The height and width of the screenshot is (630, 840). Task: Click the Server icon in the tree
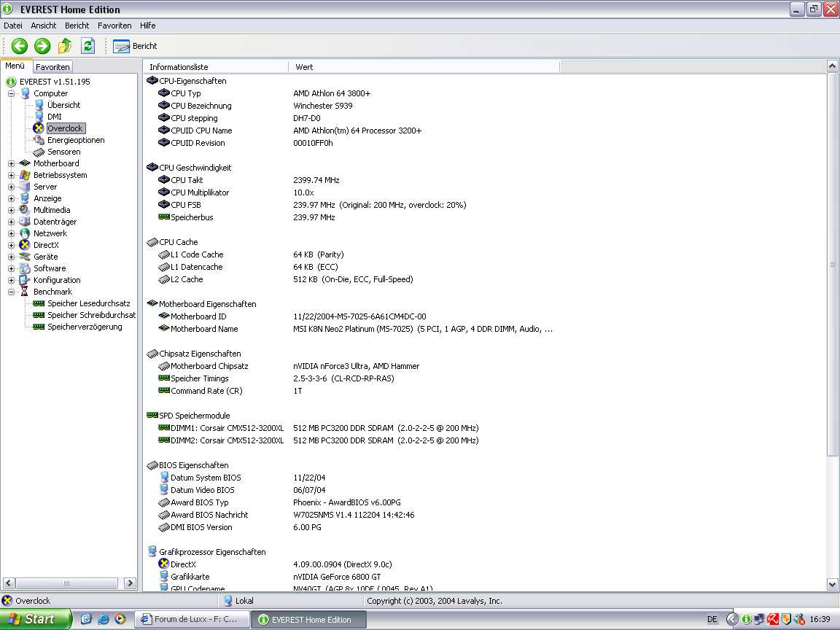click(x=25, y=187)
